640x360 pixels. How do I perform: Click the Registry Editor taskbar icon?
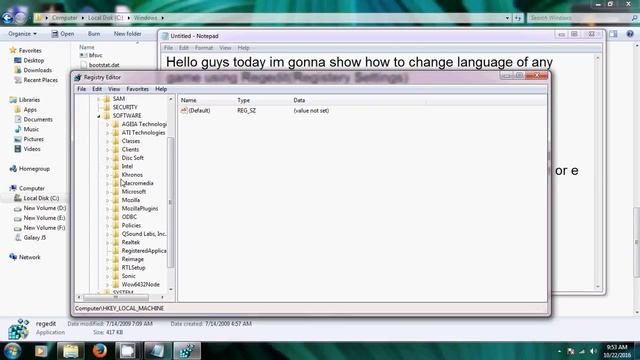(187, 351)
